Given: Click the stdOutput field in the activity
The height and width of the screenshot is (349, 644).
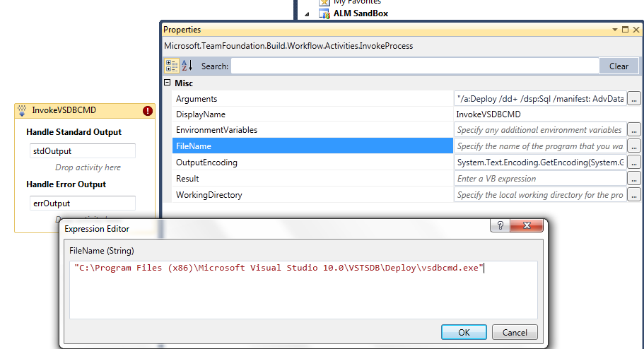Looking at the screenshot, I should (x=83, y=150).
